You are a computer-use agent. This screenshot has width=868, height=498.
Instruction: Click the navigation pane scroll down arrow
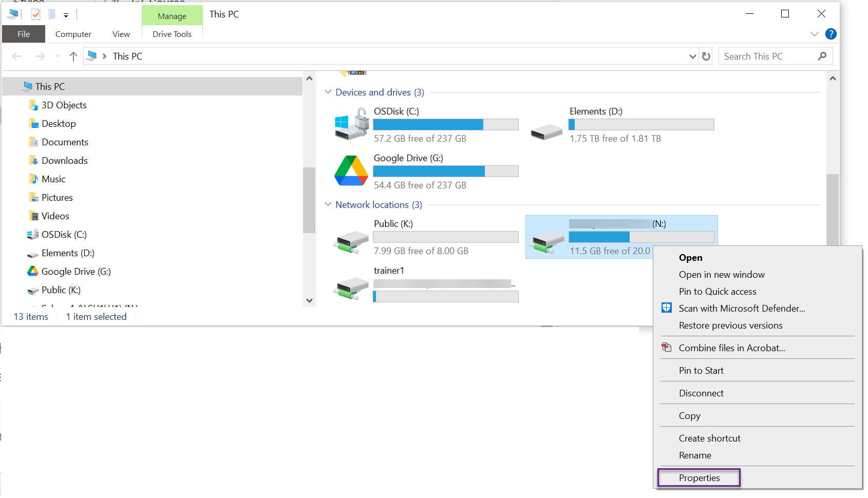(309, 300)
